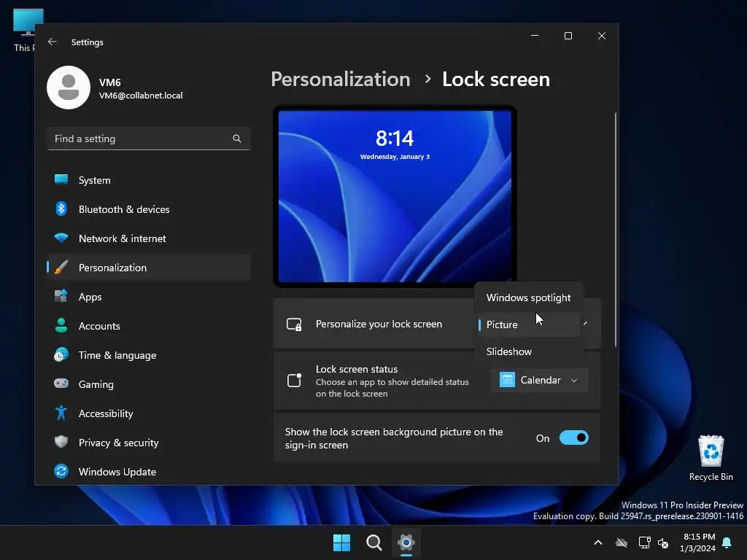Click the Privacy & security shield icon
The height and width of the screenshot is (560, 747).
click(x=61, y=442)
